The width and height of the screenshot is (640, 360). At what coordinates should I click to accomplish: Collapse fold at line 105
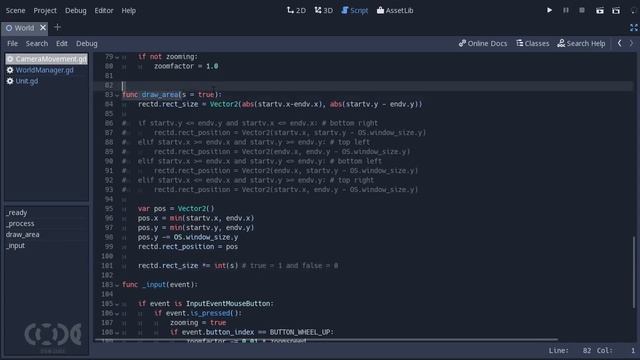click(117, 304)
